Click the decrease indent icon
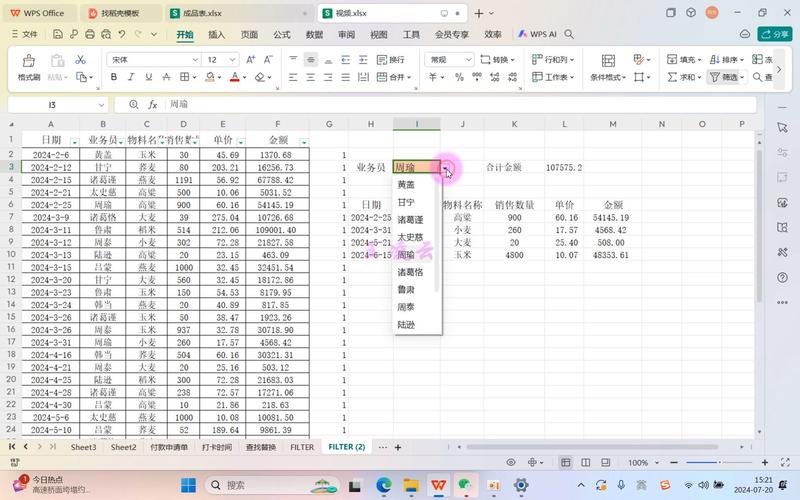800x500 pixels. [345, 60]
